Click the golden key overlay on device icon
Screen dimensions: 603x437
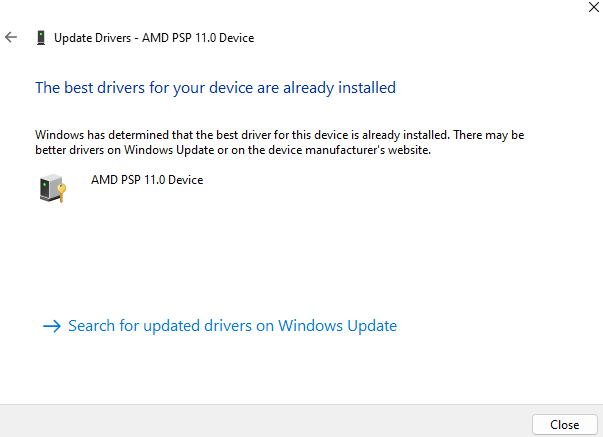(61, 192)
